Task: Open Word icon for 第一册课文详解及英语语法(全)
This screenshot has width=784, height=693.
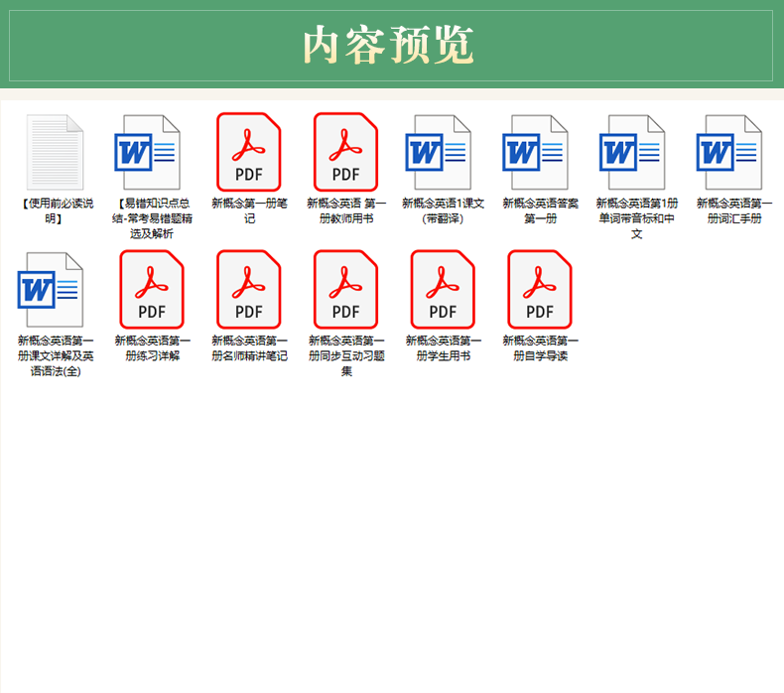Action: click(x=51, y=290)
